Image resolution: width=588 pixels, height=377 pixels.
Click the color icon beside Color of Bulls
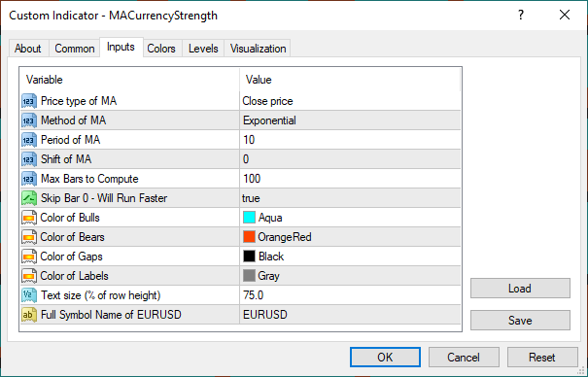tap(29, 218)
